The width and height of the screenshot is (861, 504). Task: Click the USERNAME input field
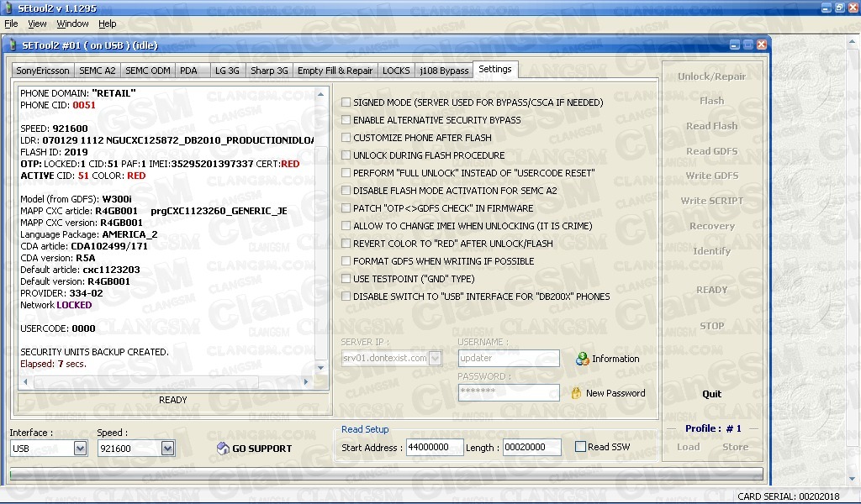(x=509, y=358)
